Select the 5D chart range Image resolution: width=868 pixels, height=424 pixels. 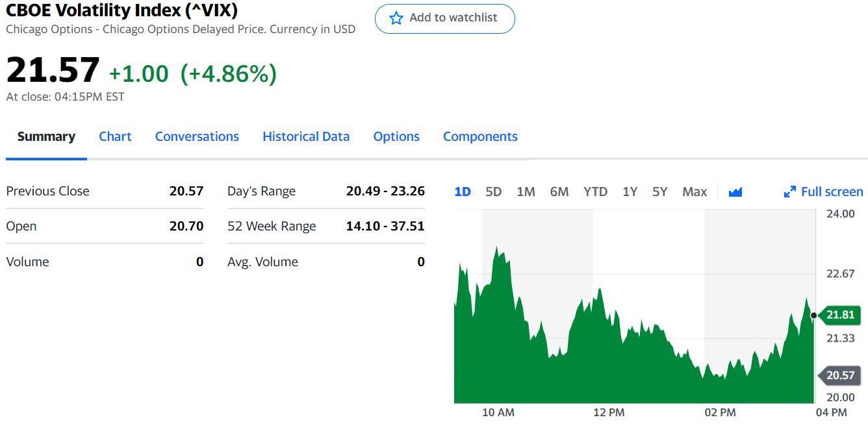(494, 192)
